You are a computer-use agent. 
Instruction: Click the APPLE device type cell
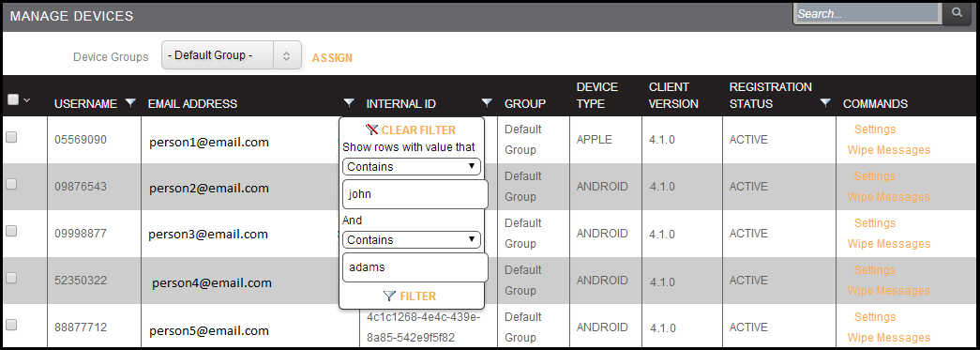click(x=595, y=140)
